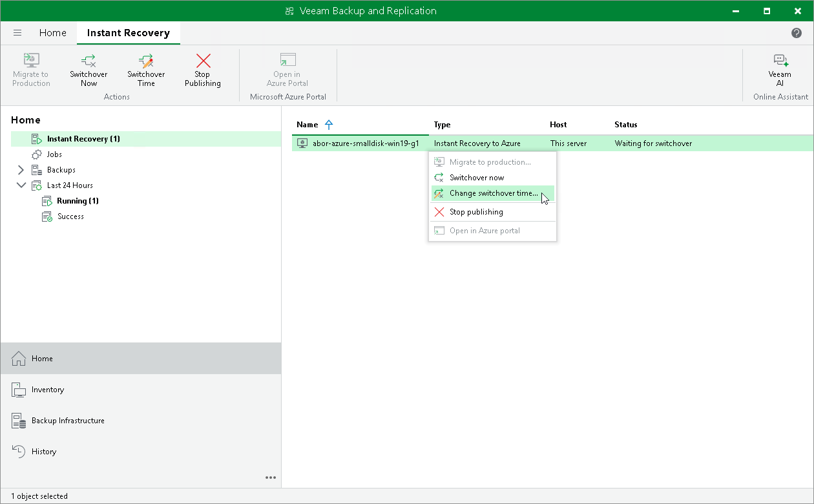Viewport: 814px width, 504px height.
Task: Click the Inventory monitor icon
Action: 19,390
